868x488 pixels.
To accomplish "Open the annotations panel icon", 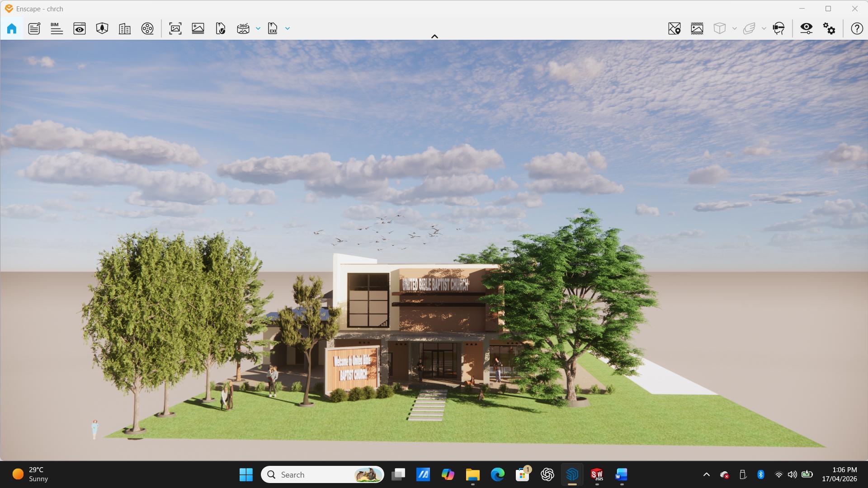I will pos(34,28).
